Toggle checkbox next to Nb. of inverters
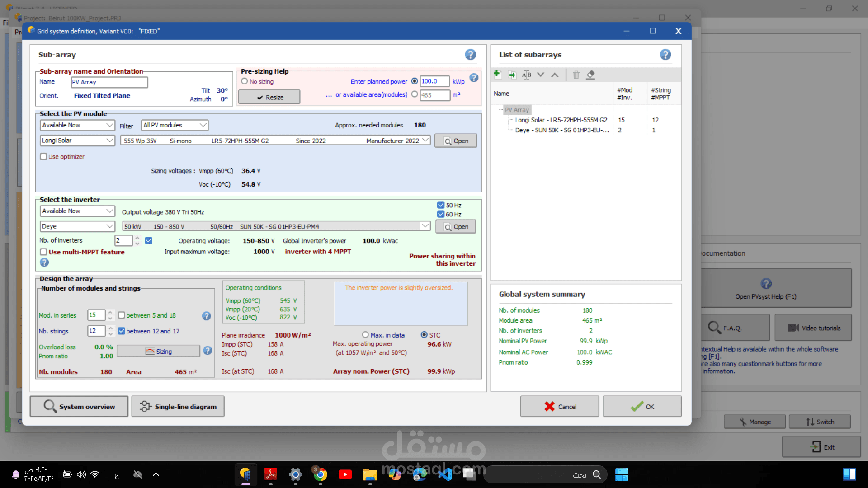868x488 pixels. (x=148, y=240)
